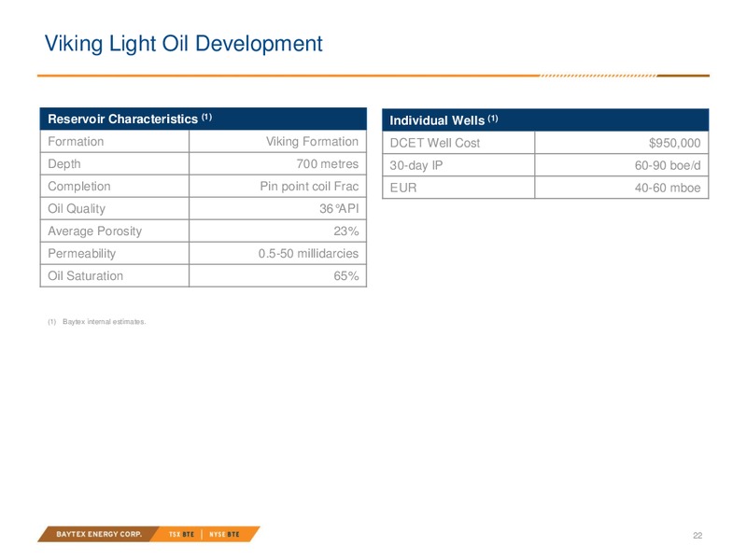
Task: Select the '0.5-50 millidarcies' value
Action: click(x=308, y=253)
